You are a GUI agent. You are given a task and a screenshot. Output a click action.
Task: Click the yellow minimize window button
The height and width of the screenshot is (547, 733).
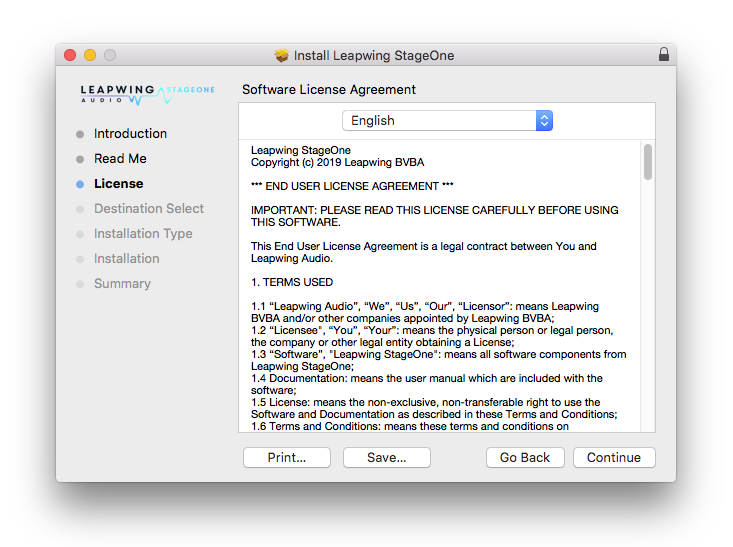[x=90, y=55]
